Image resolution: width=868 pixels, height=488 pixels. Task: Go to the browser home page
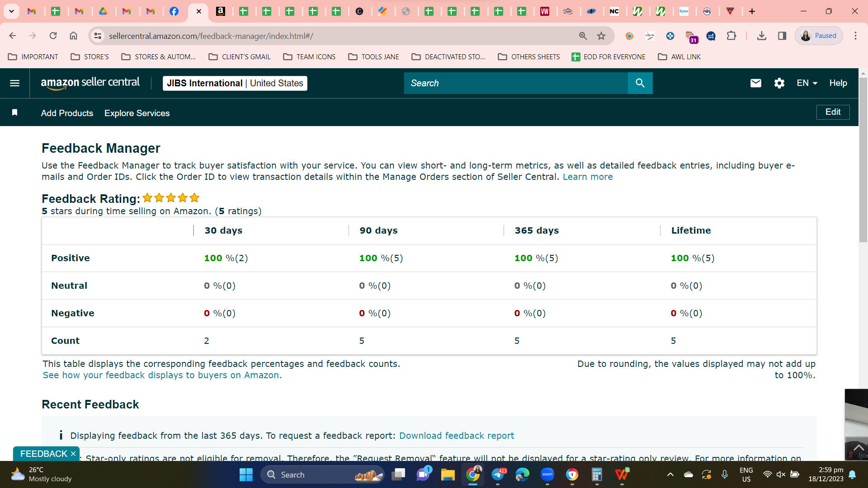pyautogui.click(x=73, y=36)
